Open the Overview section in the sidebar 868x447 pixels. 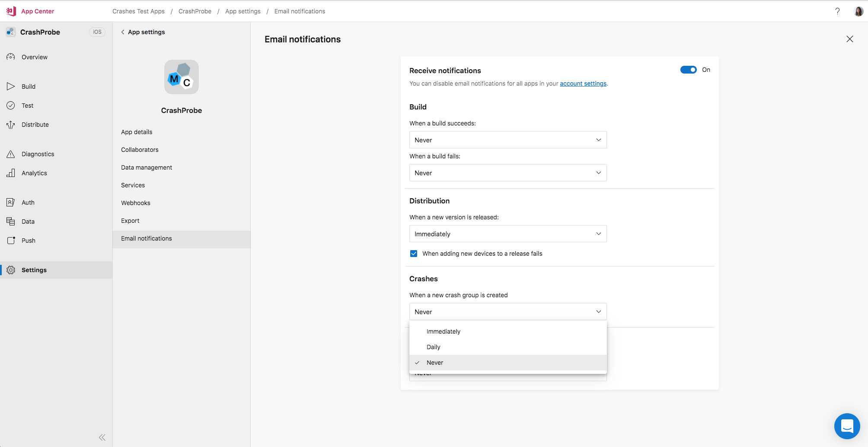34,57
